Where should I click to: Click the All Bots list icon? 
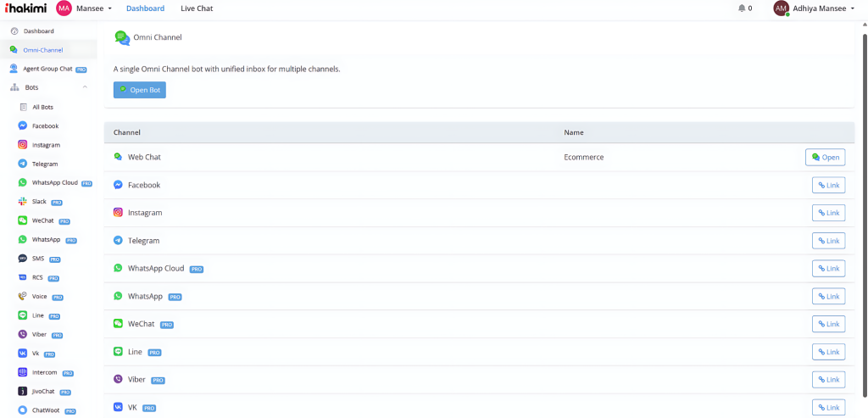(x=23, y=107)
